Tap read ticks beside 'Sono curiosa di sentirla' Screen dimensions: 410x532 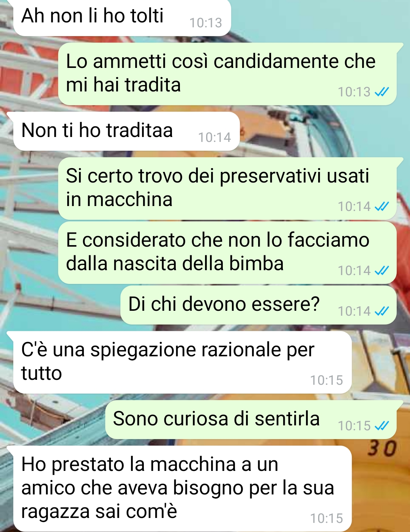[382, 426]
